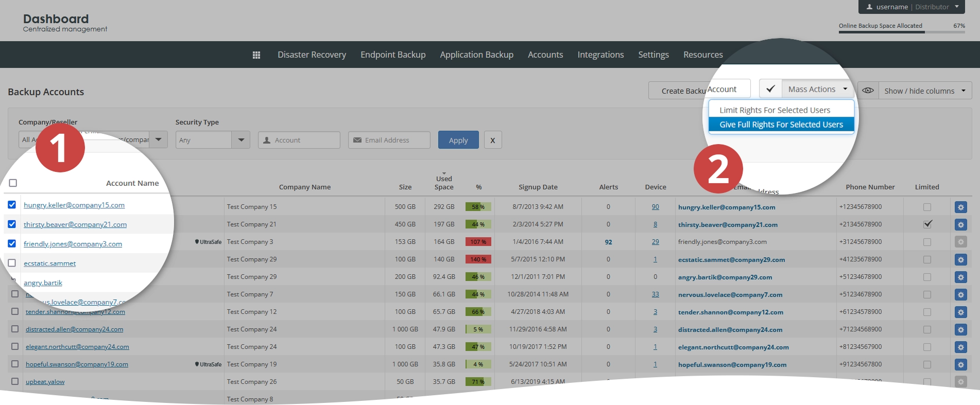Click gear icon for distracted.allen row
Viewport: 980px width, 405px height.
960,330
